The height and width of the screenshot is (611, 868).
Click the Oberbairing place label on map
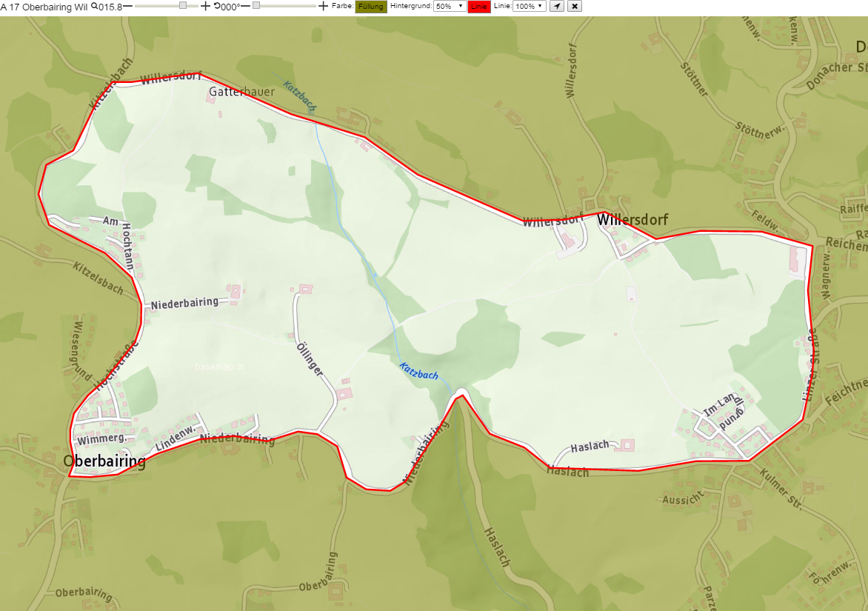click(x=104, y=461)
